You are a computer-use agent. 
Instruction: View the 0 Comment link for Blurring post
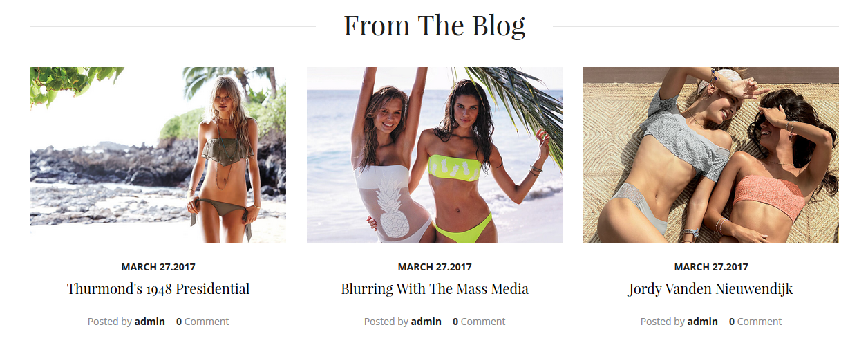tap(479, 322)
